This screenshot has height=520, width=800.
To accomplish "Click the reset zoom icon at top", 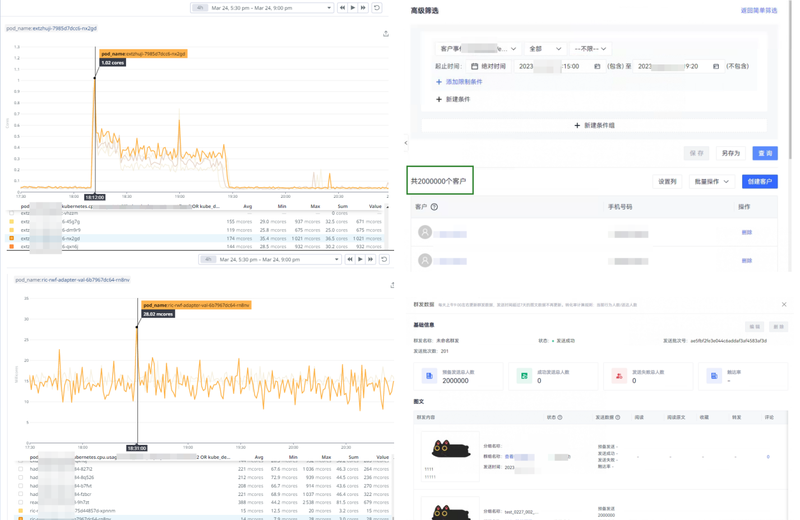I will click(x=377, y=8).
